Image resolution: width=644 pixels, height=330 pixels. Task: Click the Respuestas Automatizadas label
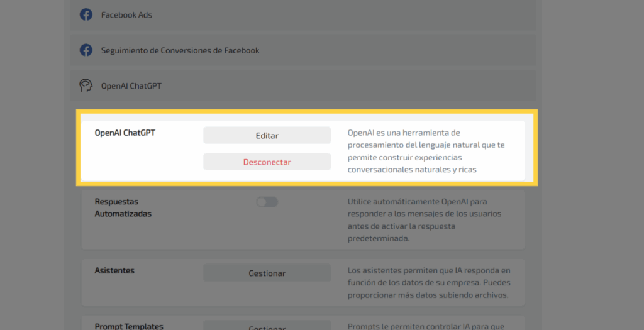click(x=123, y=207)
